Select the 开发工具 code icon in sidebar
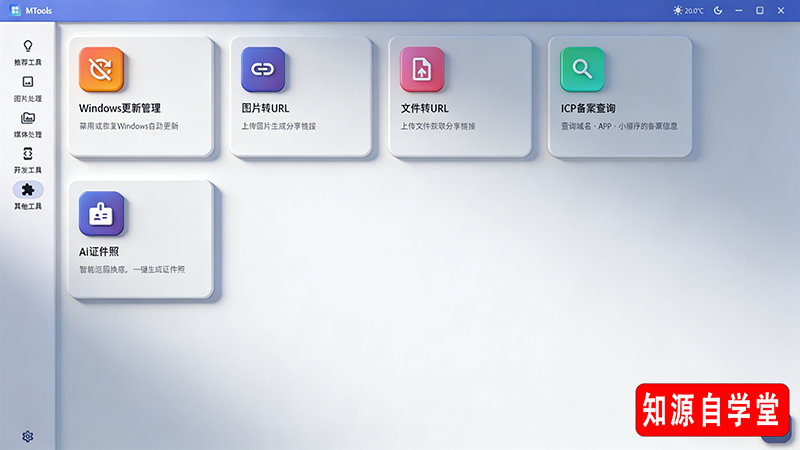 tap(28, 154)
